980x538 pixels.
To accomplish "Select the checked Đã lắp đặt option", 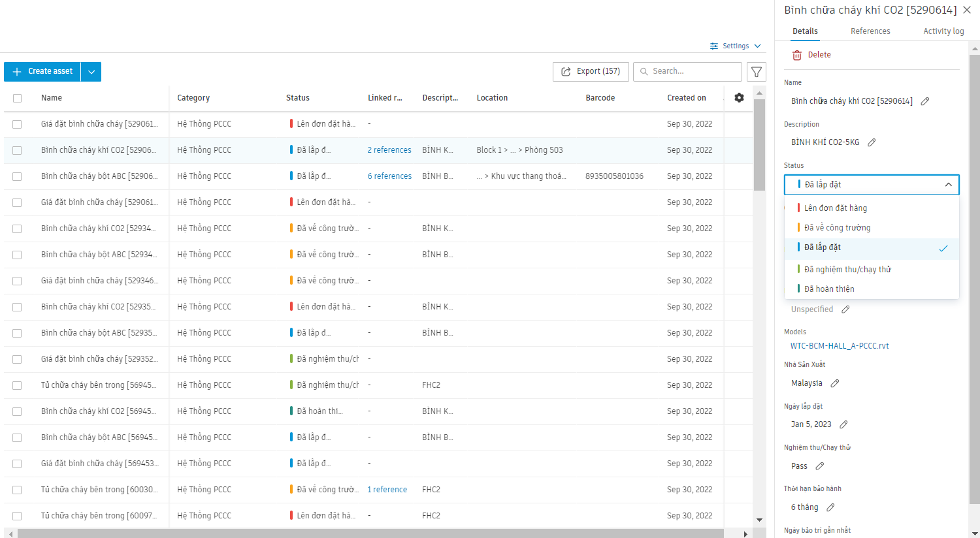I will (x=872, y=248).
